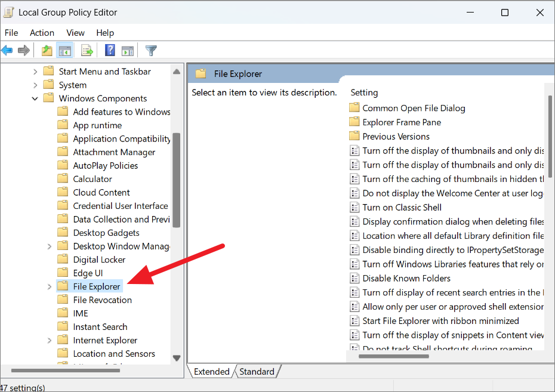Click the Back arrow toolbar icon
This screenshot has width=555, height=392.
point(7,51)
